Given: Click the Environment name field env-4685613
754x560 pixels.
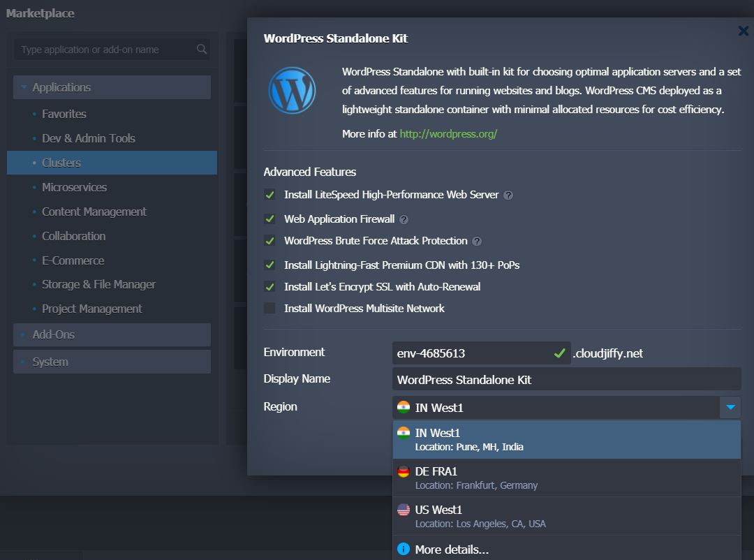Looking at the screenshot, I should click(x=481, y=353).
